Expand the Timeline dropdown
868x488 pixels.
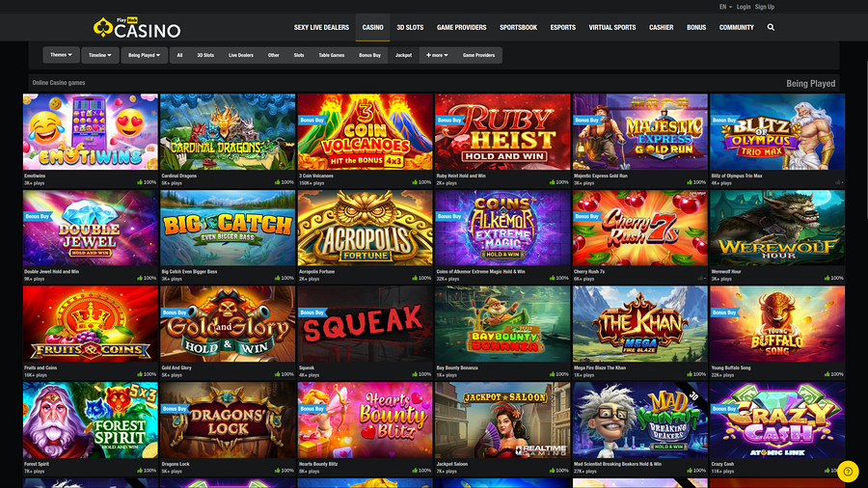(x=100, y=55)
